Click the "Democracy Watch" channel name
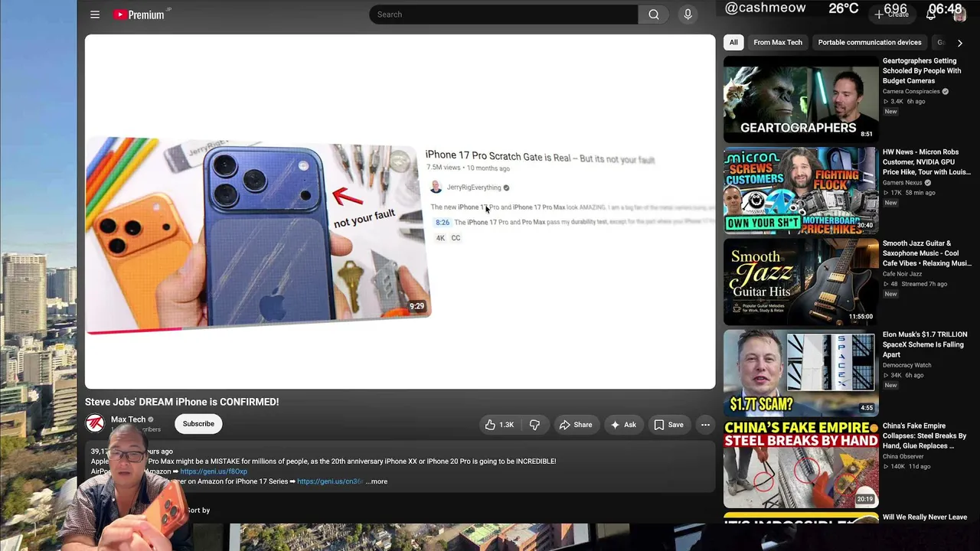980x551 pixels. click(907, 365)
